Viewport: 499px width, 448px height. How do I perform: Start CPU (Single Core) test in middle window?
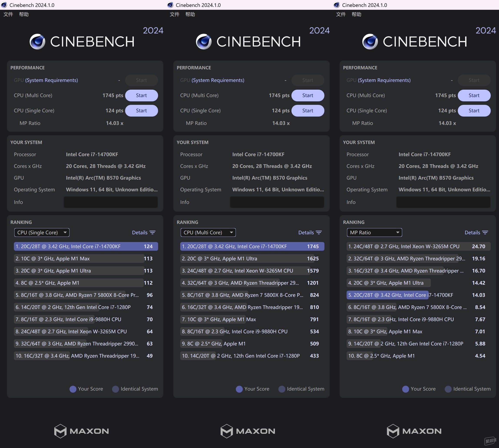pyautogui.click(x=308, y=111)
